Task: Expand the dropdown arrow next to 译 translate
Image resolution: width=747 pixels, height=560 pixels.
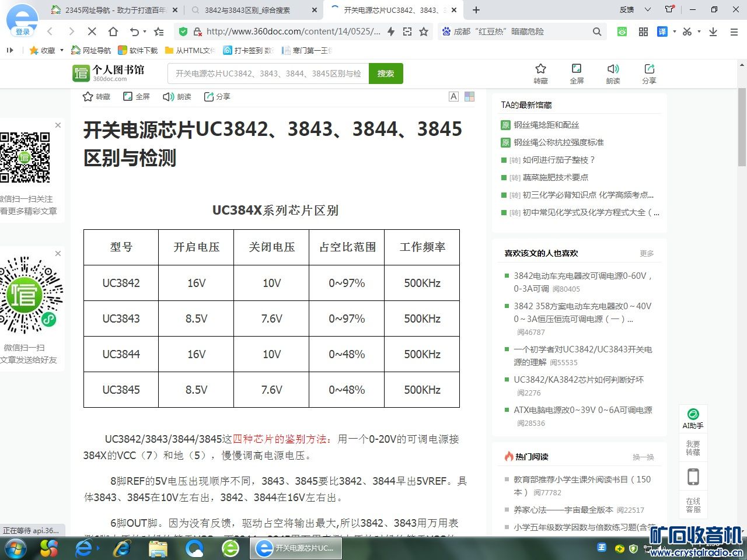Action: [675, 32]
